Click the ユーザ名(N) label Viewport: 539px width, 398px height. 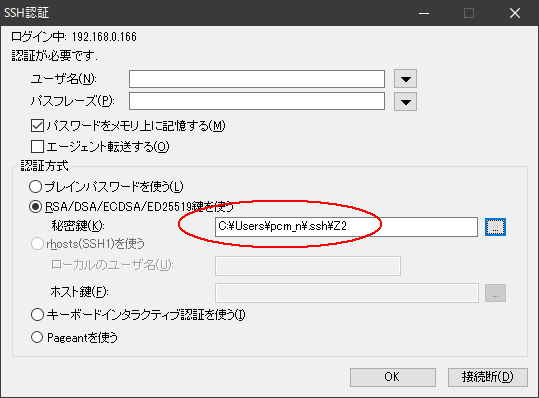pos(64,79)
